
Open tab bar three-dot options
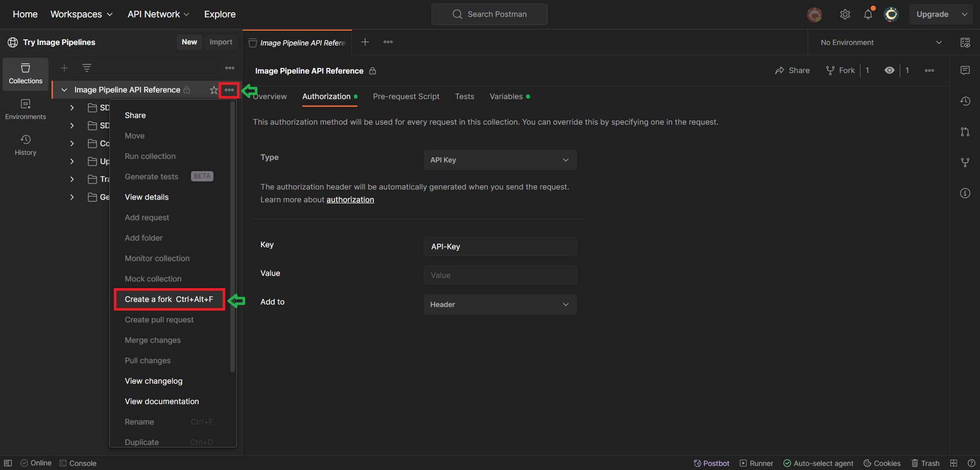pyautogui.click(x=388, y=42)
